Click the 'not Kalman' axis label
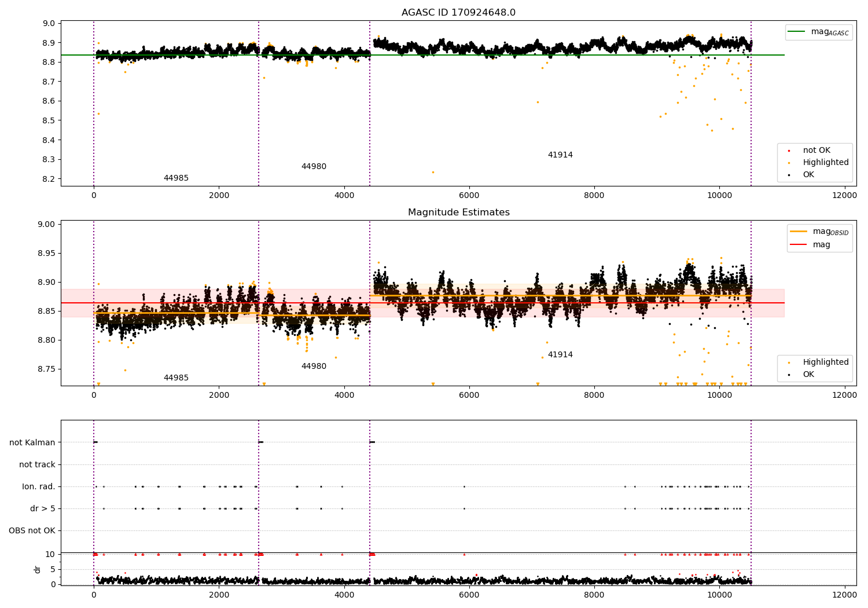The height and width of the screenshot is (608, 868). [x=32, y=442]
